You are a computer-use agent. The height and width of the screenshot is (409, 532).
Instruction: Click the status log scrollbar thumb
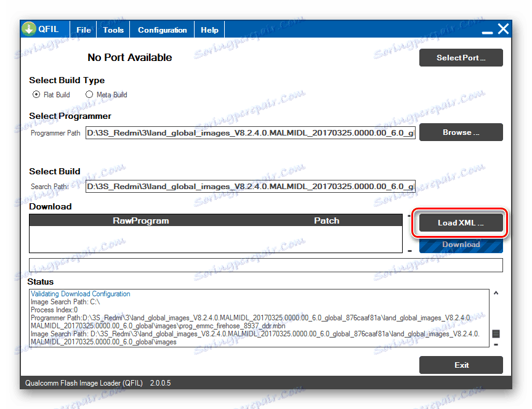click(x=496, y=334)
